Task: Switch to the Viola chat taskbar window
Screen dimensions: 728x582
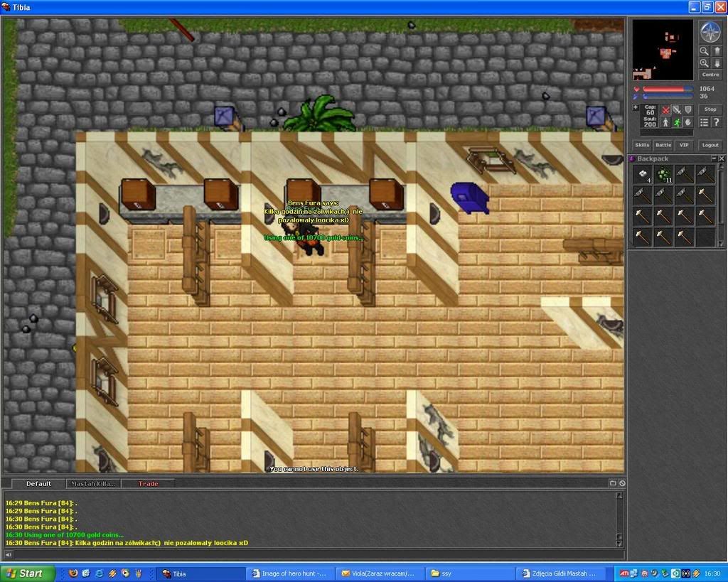Action: point(381,573)
